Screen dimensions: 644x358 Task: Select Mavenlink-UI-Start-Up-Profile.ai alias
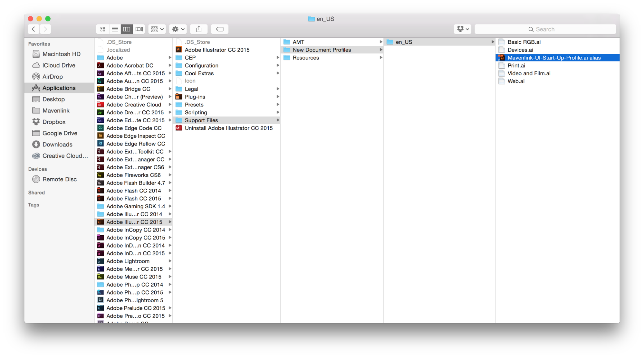557,58
